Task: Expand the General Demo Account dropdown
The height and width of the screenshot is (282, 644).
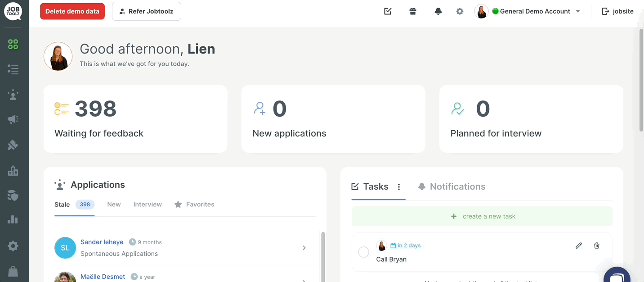Action: (x=578, y=11)
